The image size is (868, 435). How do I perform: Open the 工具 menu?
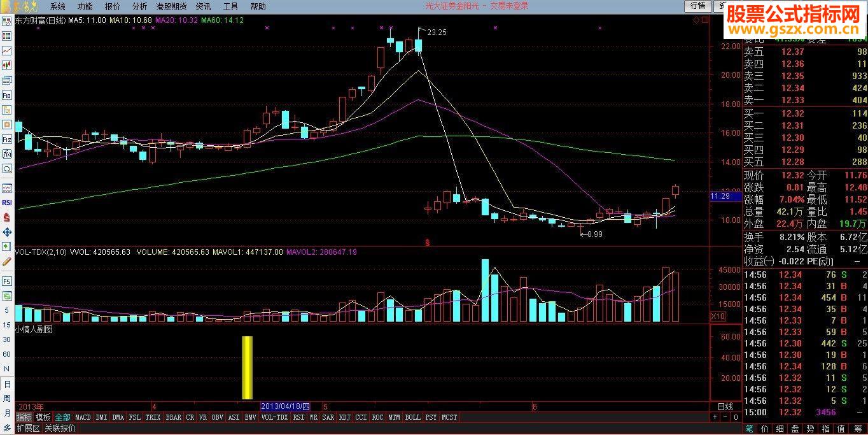tap(231, 6)
